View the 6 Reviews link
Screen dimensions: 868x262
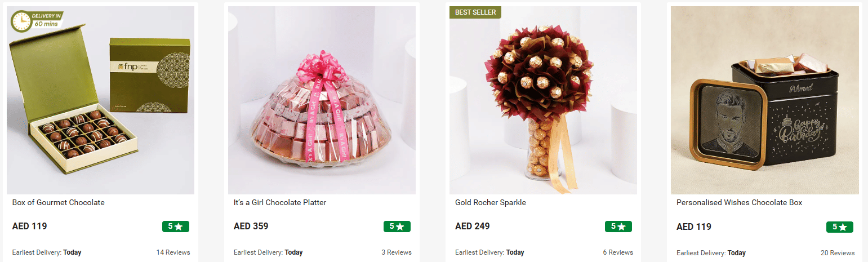pos(618,252)
